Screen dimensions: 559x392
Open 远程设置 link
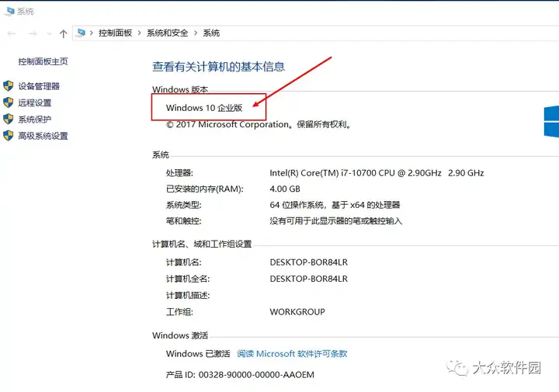(x=35, y=102)
